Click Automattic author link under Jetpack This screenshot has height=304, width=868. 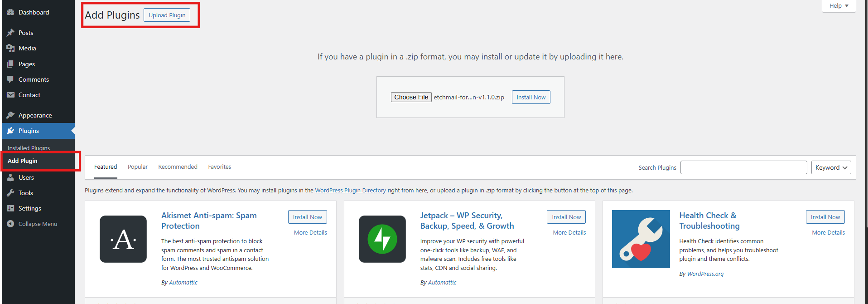442,282
